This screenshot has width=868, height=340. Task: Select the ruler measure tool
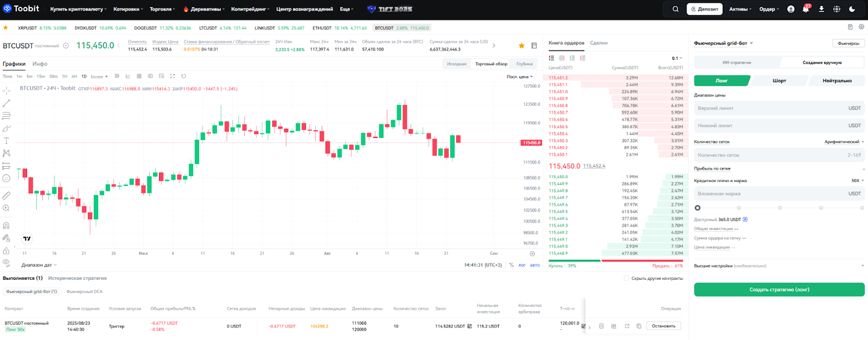coord(7,196)
